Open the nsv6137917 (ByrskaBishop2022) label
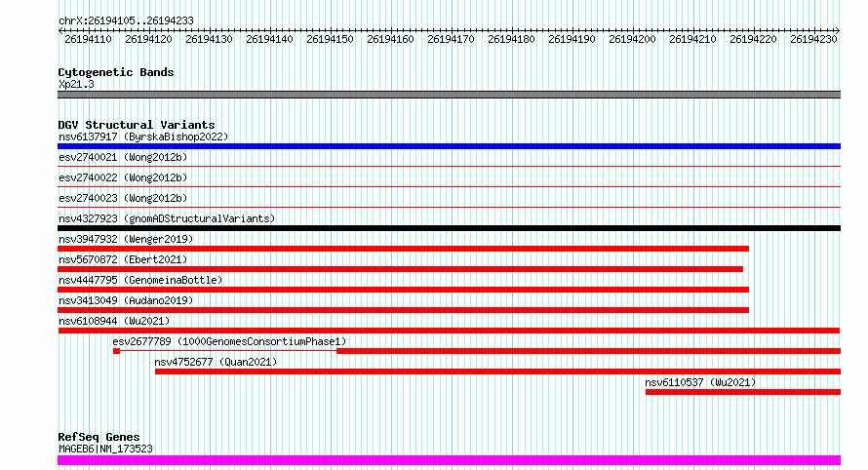Image resolution: width=868 pixels, height=470 pixels. 143,137
